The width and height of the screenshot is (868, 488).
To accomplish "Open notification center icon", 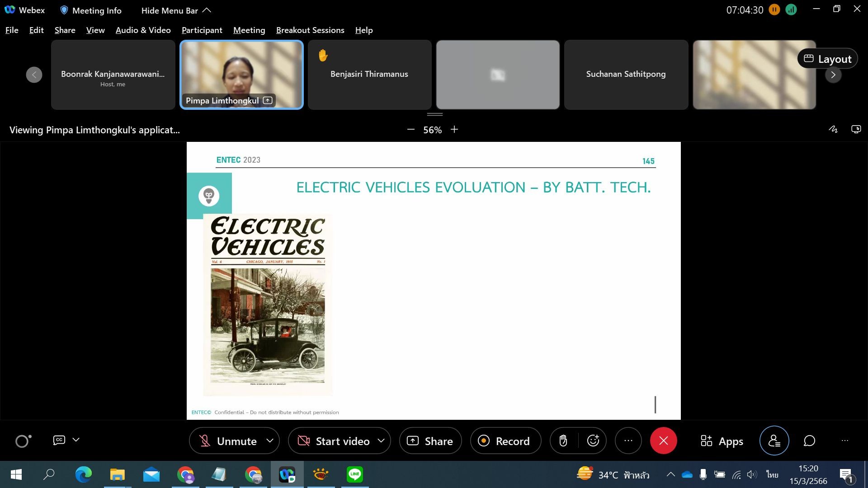I will pyautogui.click(x=847, y=475).
